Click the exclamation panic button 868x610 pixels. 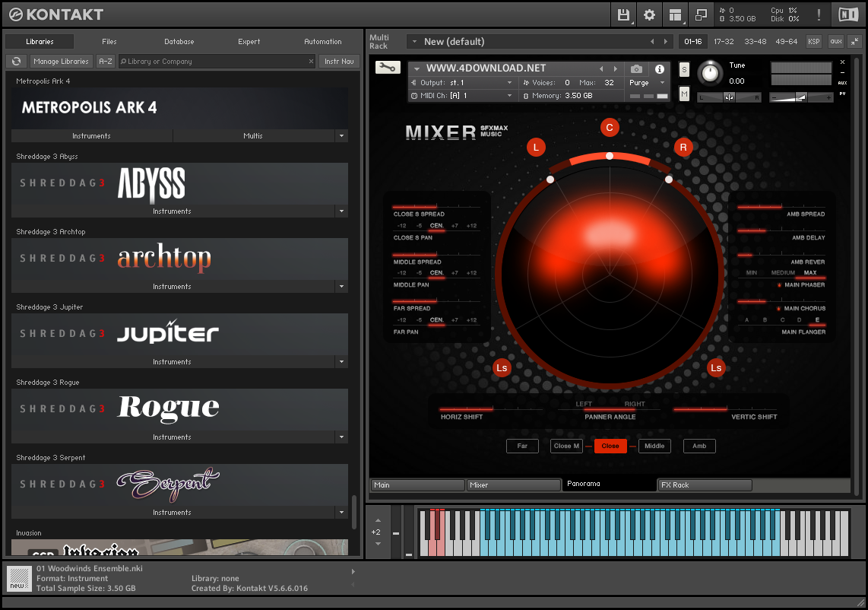[x=819, y=15]
